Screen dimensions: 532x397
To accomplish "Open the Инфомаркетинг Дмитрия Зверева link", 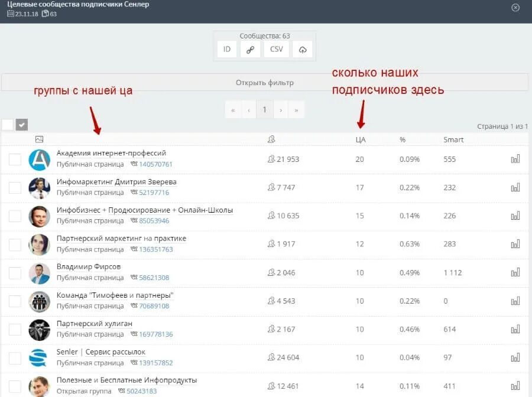I will coord(116,182).
